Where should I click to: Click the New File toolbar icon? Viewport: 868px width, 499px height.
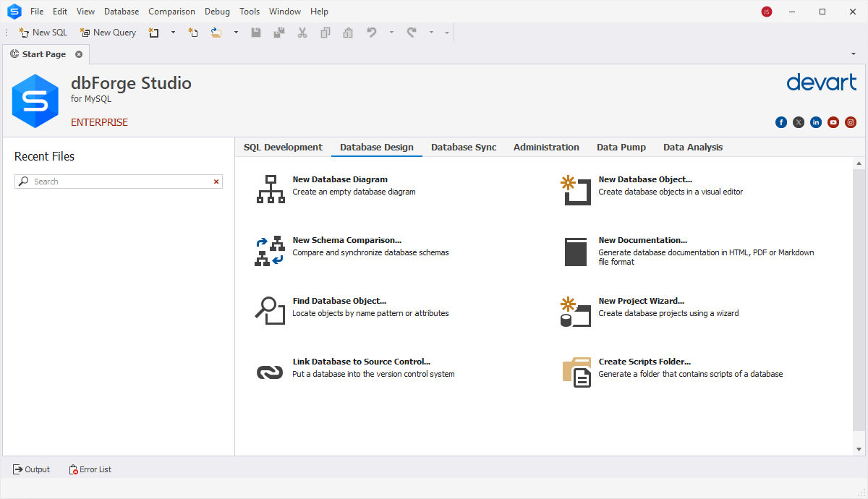click(x=193, y=33)
